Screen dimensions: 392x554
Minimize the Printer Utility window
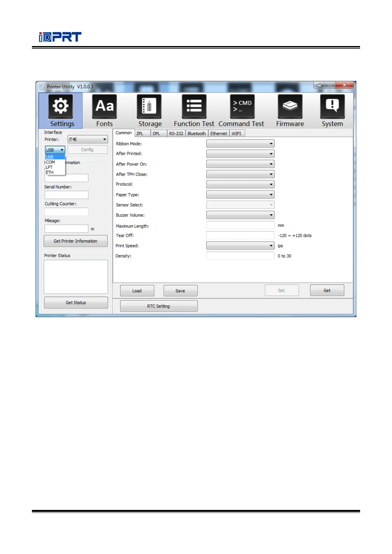pos(319,85)
